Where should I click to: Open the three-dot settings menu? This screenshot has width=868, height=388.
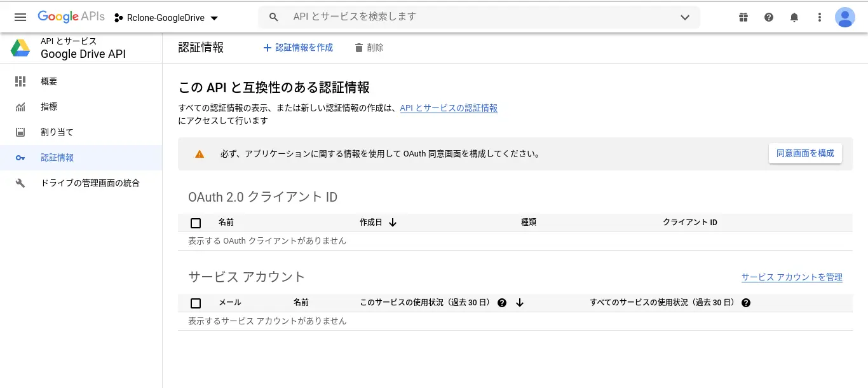pyautogui.click(x=820, y=17)
